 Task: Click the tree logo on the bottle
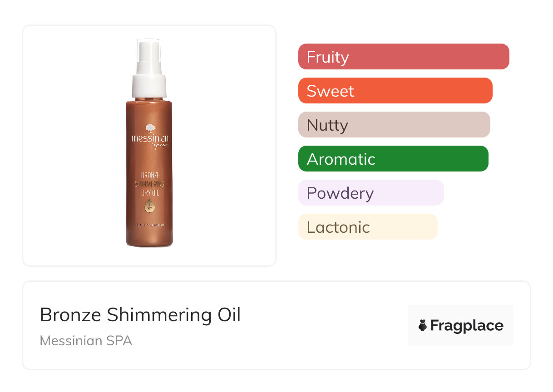150,128
